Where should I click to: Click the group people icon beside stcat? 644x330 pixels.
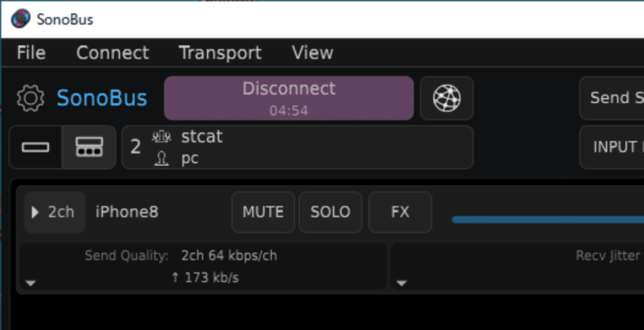point(162,137)
